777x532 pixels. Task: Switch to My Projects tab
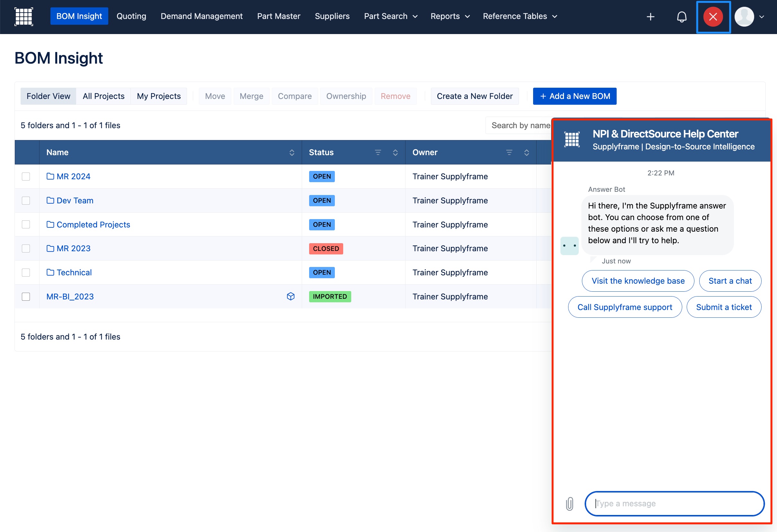(159, 96)
